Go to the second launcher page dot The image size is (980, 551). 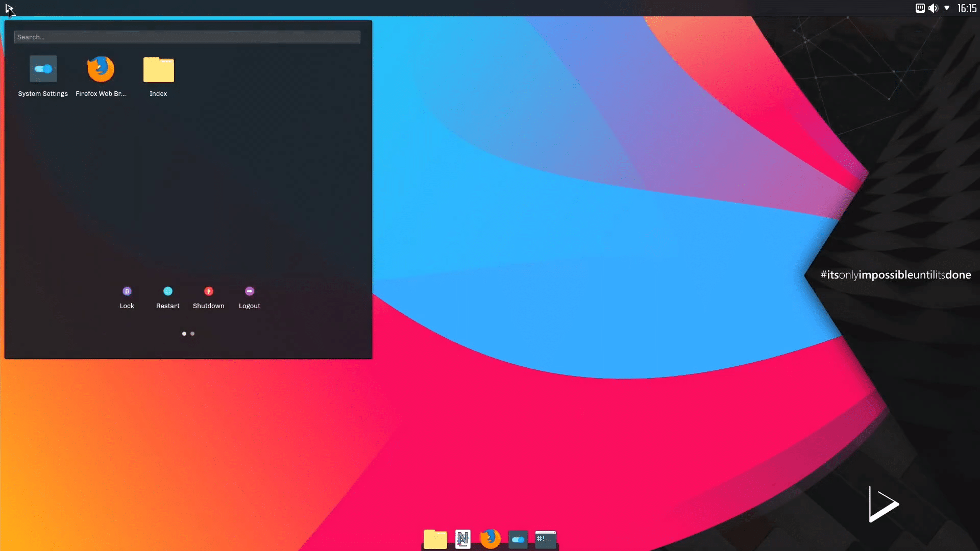pyautogui.click(x=192, y=334)
